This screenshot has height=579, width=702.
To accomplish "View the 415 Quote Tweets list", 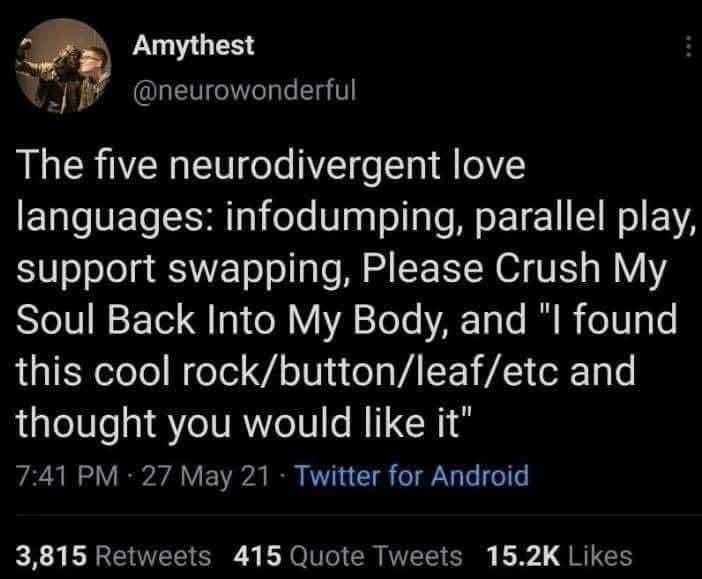I will coord(348,556).
